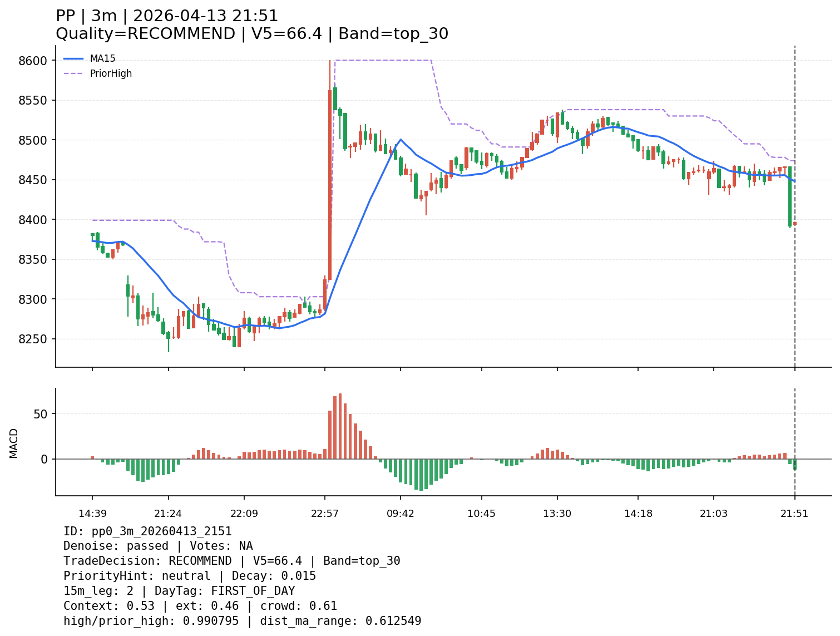Select the MA15 legend label

tap(102, 58)
